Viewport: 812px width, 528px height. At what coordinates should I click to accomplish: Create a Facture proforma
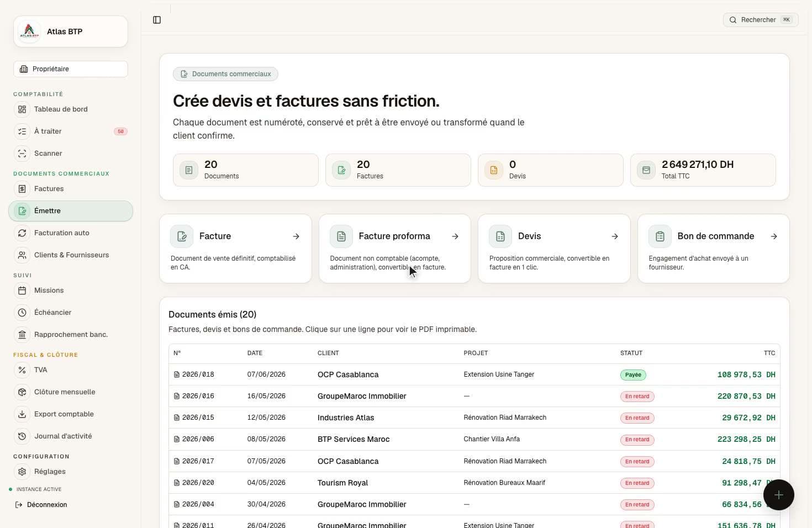[x=395, y=249]
